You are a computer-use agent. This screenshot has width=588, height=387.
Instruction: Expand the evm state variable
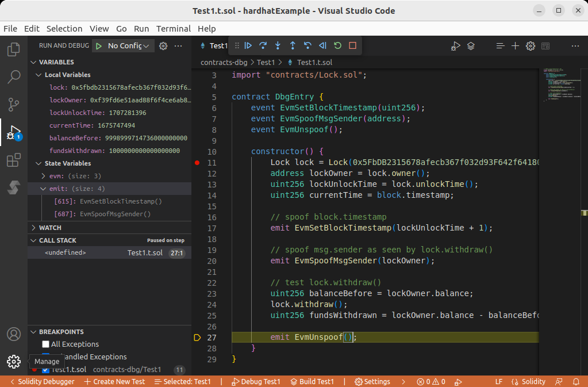point(44,176)
